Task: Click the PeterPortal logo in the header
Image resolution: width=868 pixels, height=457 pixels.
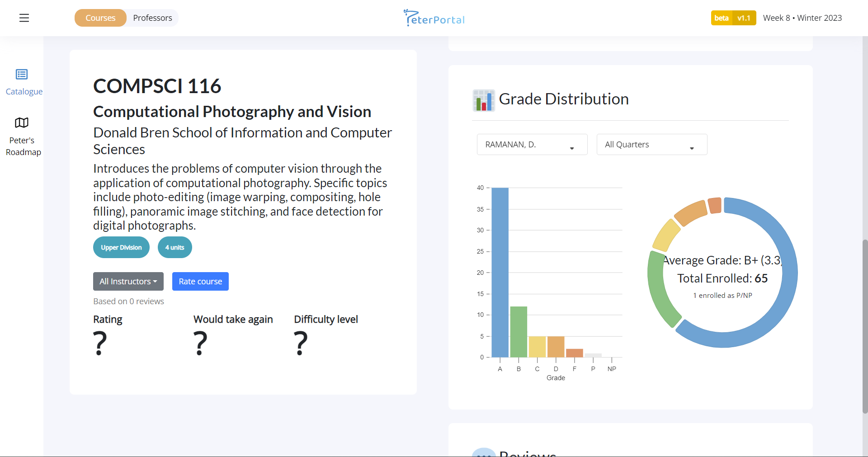Action: [x=434, y=18]
